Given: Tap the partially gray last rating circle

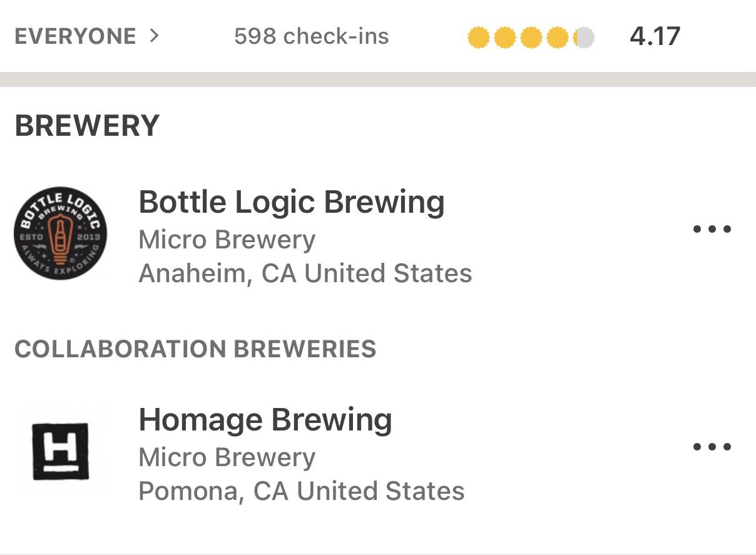Looking at the screenshot, I should (x=583, y=38).
